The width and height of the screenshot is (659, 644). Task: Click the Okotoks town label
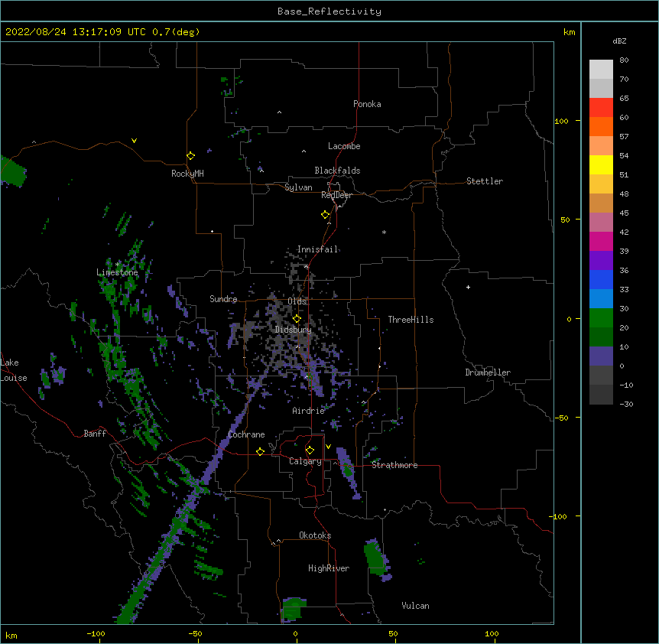point(315,535)
